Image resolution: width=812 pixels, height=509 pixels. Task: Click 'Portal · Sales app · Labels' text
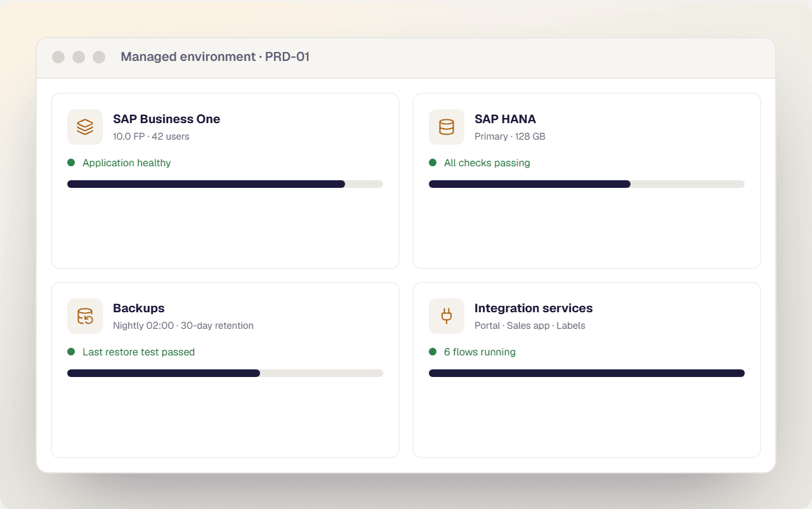pos(530,326)
